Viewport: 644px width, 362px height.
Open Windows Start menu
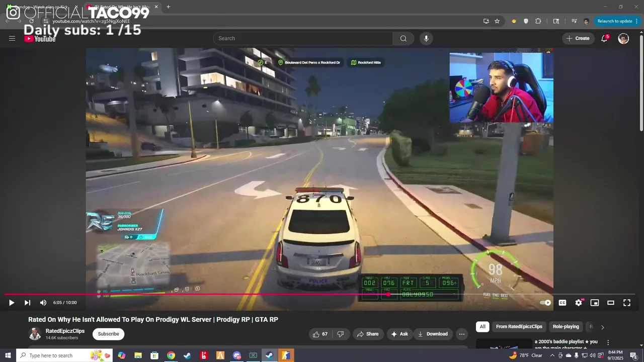tap(8, 355)
